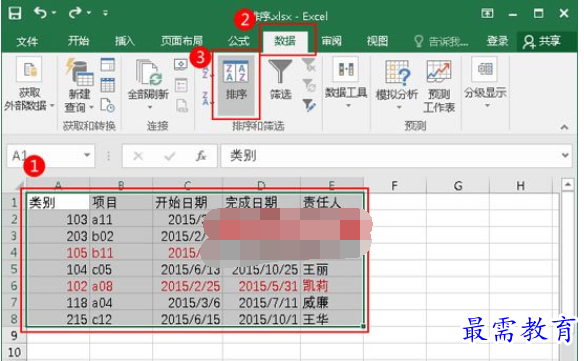Click the Advanced filter icon

click(309, 105)
